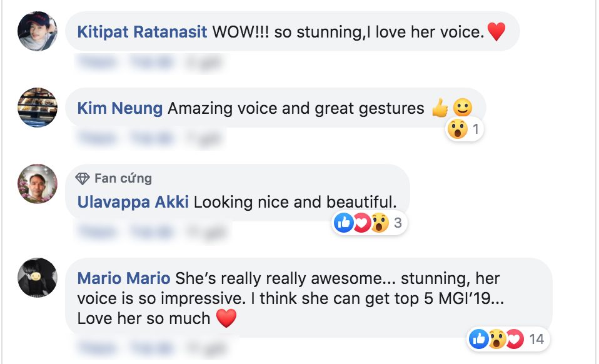Click the "Fan cứng" badge label
The width and height of the screenshot is (599, 364).
click(x=123, y=179)
